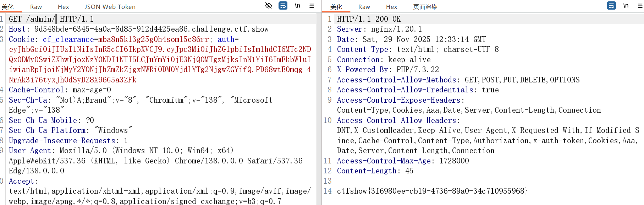This screenshot has width=644, height=205.
Task: Show \n newline characters in response pane
Action: point(626,6)
